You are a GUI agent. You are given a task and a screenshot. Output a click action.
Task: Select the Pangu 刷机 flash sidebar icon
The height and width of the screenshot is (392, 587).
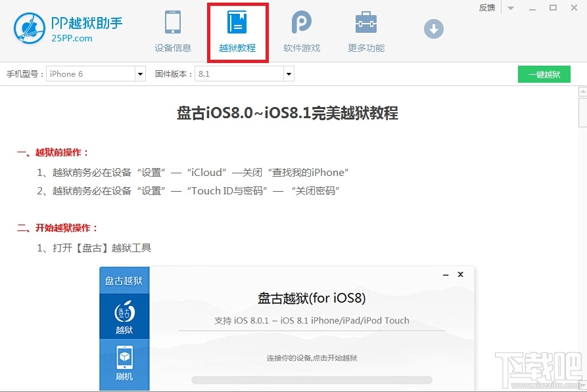point(124,362)
